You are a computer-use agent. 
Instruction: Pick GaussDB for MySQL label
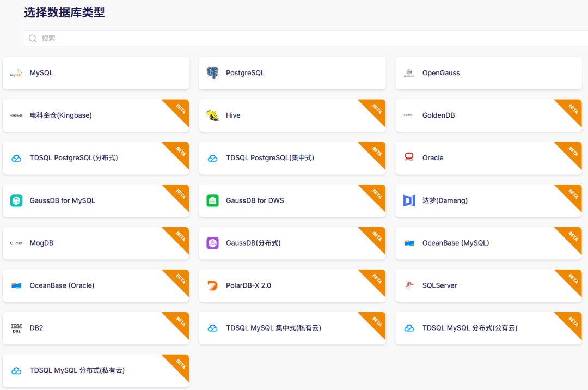62,200
